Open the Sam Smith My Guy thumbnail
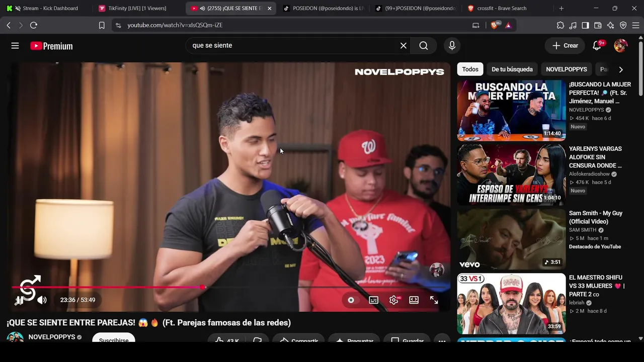 point(511,239)
